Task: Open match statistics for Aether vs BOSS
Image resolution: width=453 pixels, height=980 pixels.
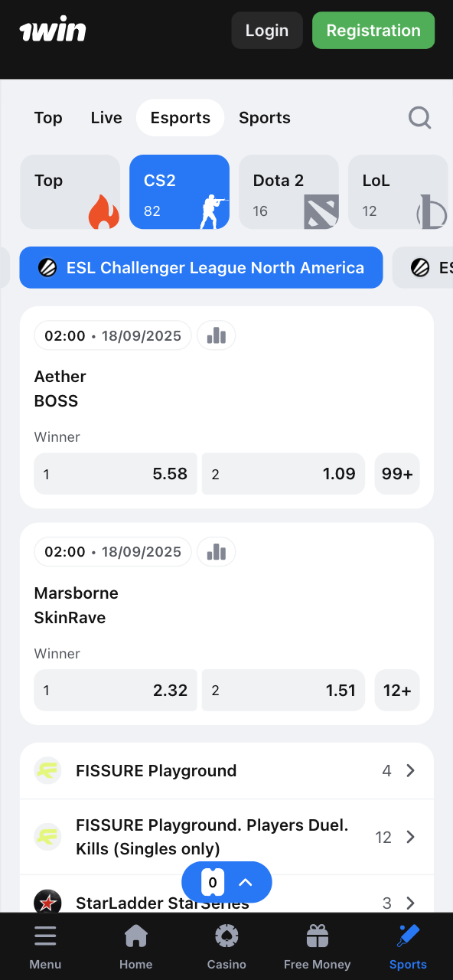Action: pyautogui.click(x=216, y=335)
